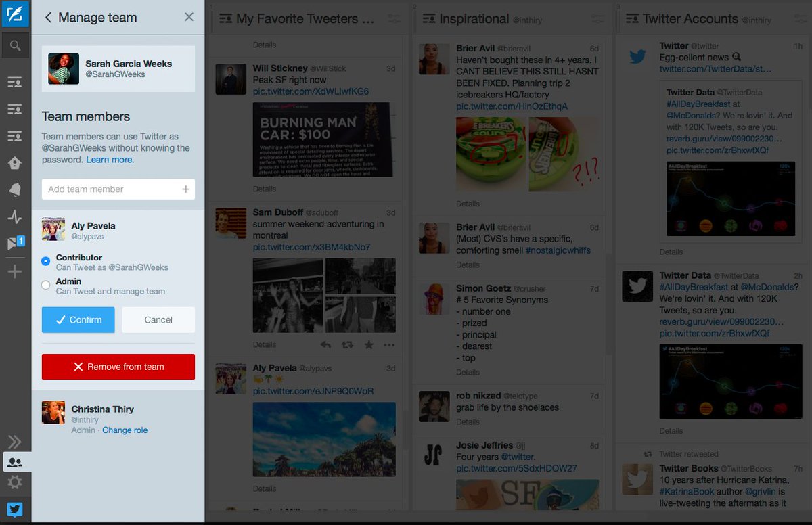Image resolution: width=812 pixels, height=525 pixels.
Task: Open My Favorite Tweeters column settings
Action: tap(393, 19)
